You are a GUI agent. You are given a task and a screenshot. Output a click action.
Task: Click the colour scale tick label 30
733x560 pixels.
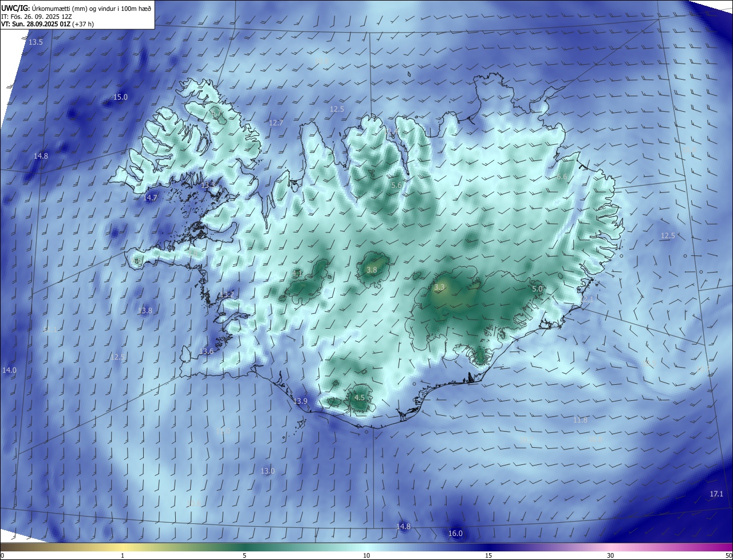click(x=610, y=555)
